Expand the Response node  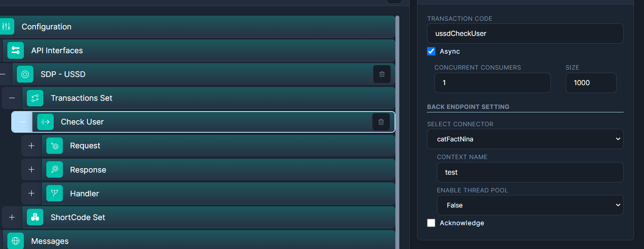pos(32,170)
